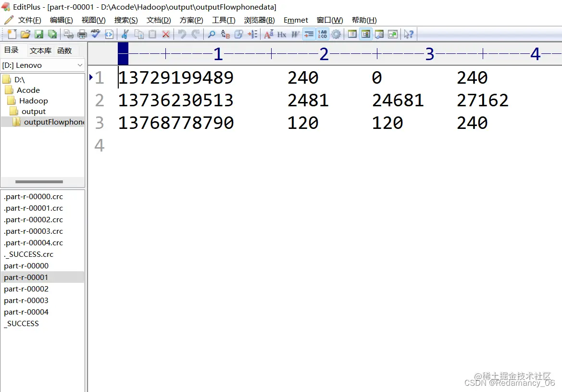Viewport: 562px width, 392px height.
Task: Select file .part-r-00002.crc
Action: pos(33,219)
